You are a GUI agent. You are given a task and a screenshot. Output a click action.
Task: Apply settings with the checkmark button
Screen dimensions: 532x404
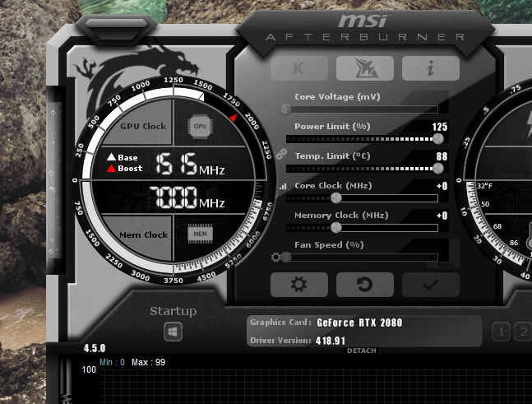click(431, 285)
